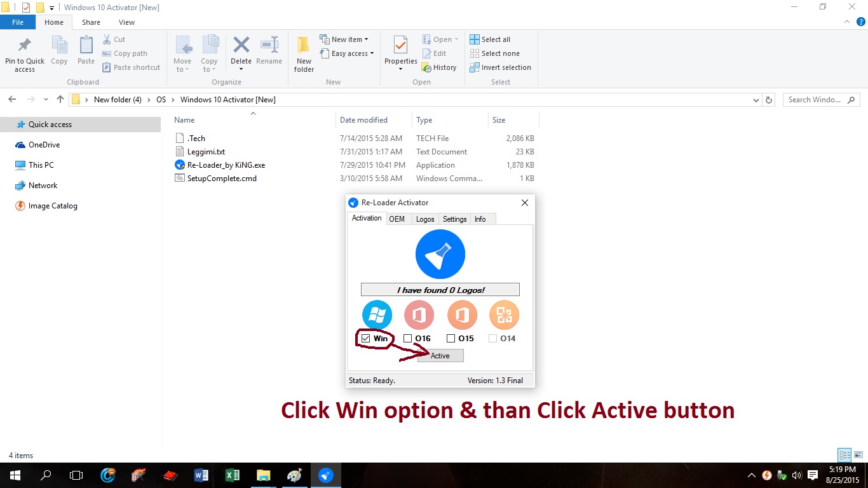
Task: Toggle the O15 checkbox
Action: click(451, 338)
